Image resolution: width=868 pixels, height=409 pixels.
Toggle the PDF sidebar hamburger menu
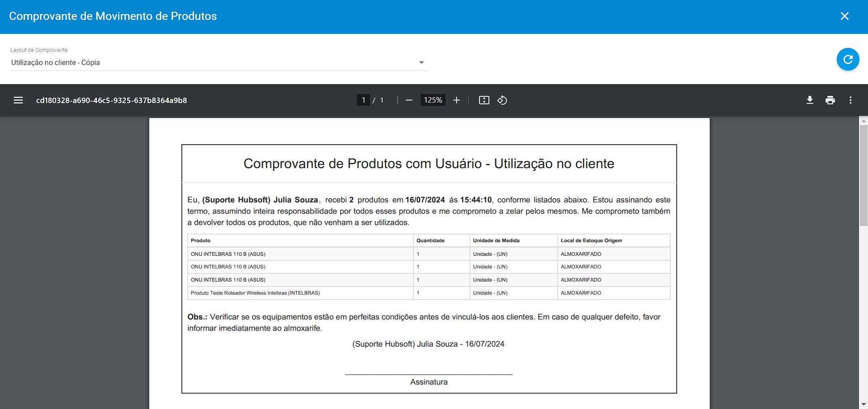point(18,100)
